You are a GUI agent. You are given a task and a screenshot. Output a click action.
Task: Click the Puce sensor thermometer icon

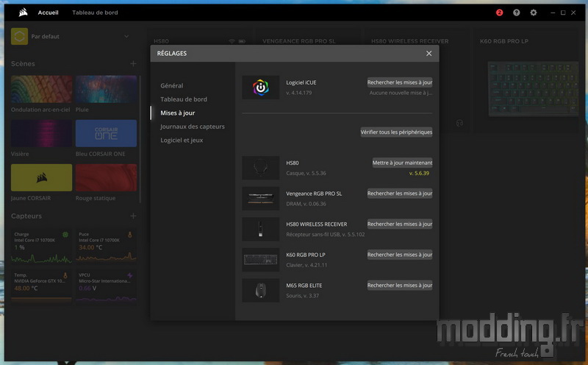click(130, 235)
